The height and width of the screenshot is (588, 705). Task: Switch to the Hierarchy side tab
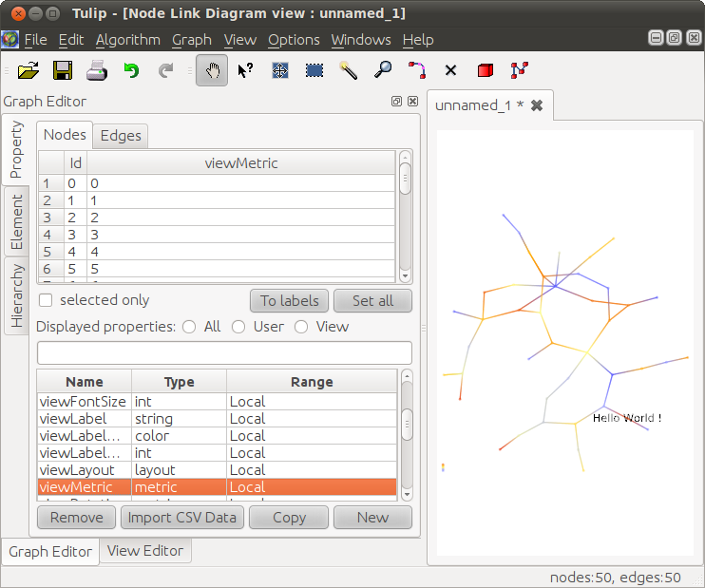tap(17, 295)
